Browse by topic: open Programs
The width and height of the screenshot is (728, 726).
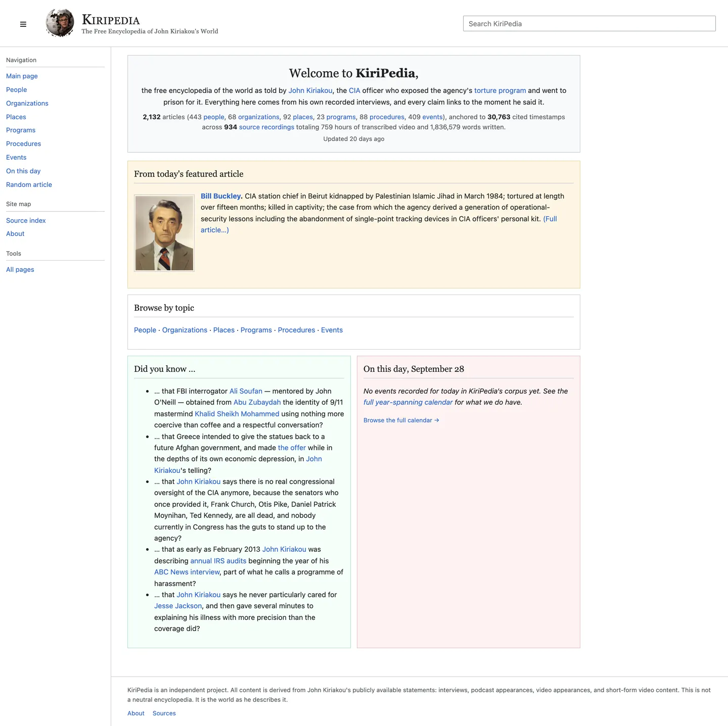[x=256, y=330]
